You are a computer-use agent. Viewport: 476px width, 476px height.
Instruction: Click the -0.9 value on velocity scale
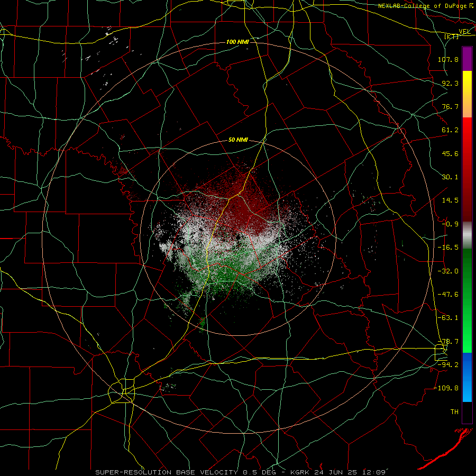coord(450,224)
